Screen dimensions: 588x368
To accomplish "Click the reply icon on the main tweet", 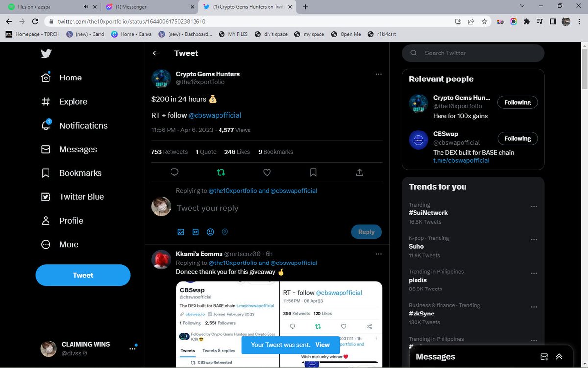I will coord(174,172).
